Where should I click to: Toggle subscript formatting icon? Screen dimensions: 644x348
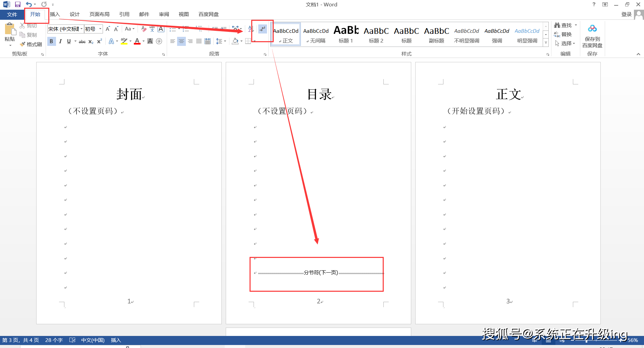click(91, 41)
